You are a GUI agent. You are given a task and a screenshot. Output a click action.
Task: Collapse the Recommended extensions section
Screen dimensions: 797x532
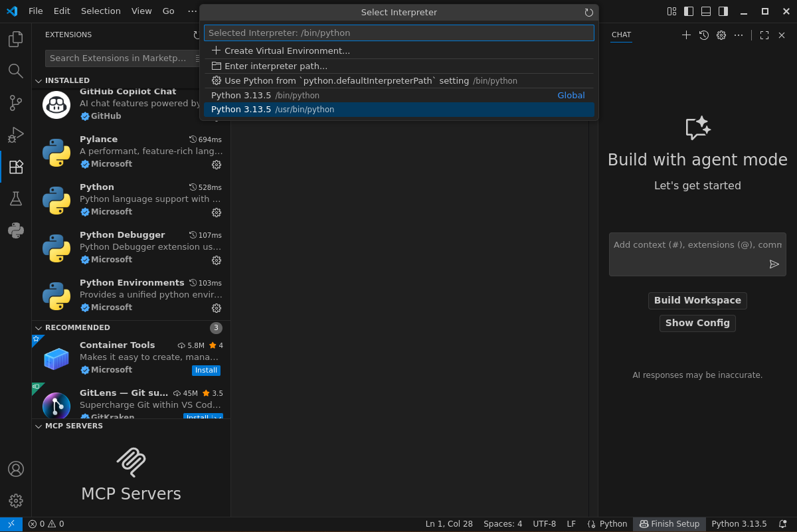[x=39, y=328]
